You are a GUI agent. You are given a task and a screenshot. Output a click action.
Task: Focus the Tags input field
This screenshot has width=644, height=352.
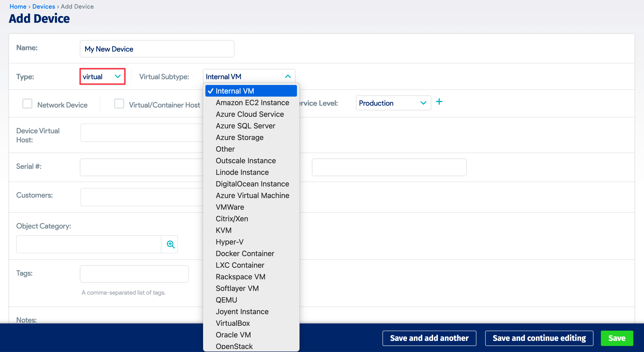point(134,274)
